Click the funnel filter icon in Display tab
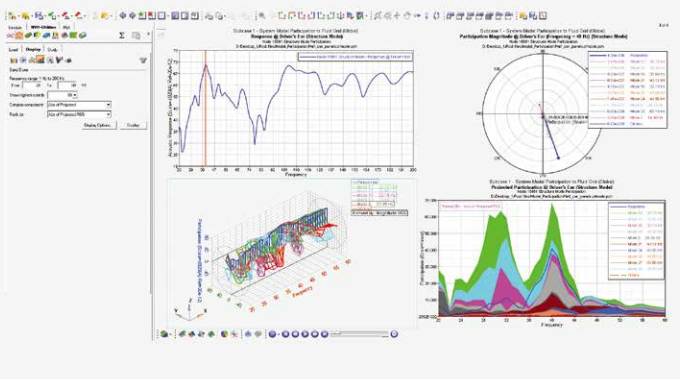The height and width of the screenshot is (380, 680). [x=143, y=60]
